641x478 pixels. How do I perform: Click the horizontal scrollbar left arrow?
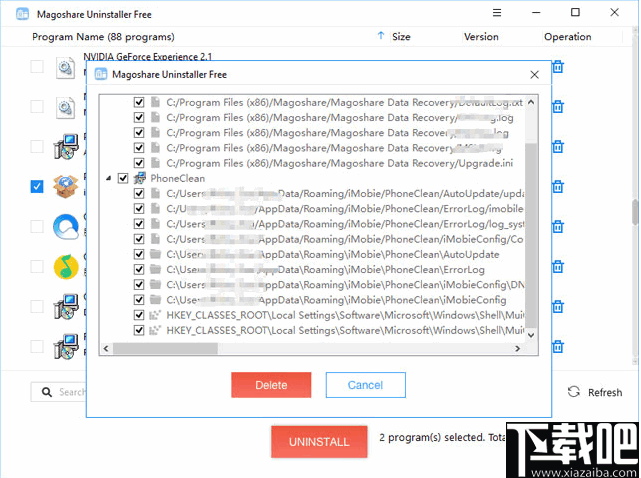pyautogui.click(x=106, y=348)
